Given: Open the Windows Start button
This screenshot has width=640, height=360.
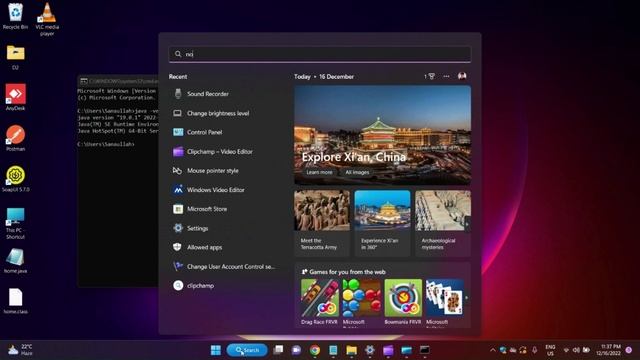Looking at the screenshot, I should pyautogui.click(x=216, y=350).
